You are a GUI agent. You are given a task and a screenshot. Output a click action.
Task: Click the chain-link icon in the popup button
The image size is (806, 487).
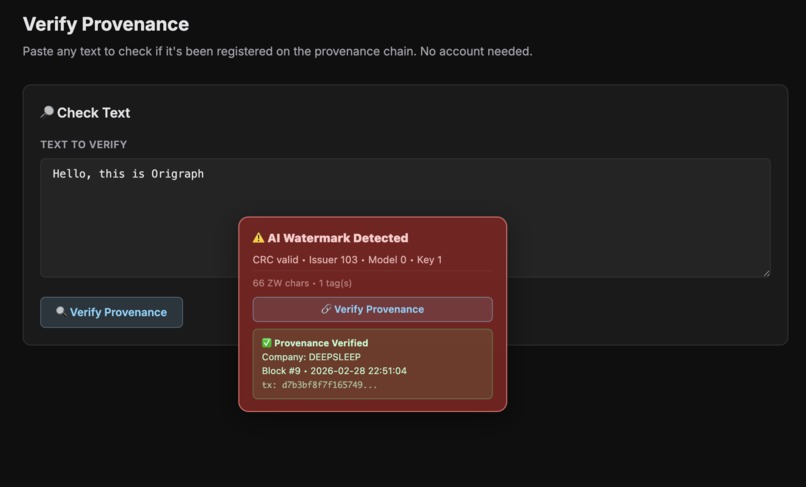click(326, 309)
